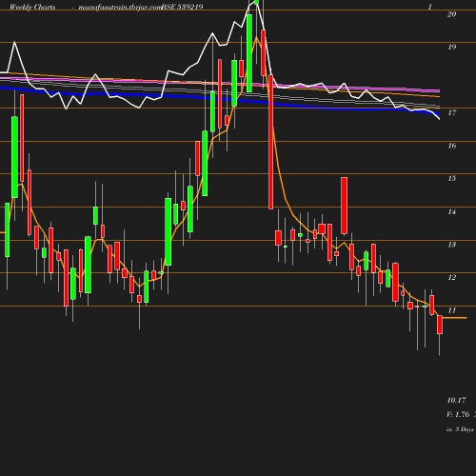
Task: Select the 14 price axis label
Action: (x=452, y=211)
